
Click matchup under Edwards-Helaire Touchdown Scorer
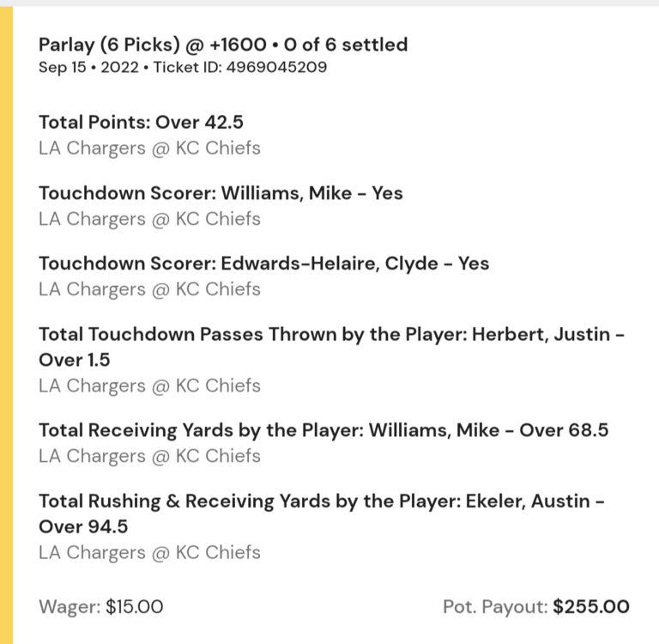(149, 289)
